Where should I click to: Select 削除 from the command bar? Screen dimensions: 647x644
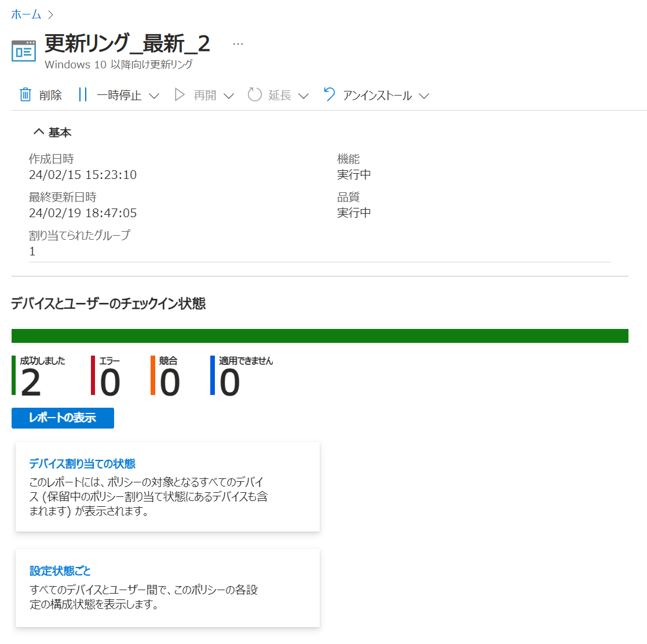click(50, 95)
